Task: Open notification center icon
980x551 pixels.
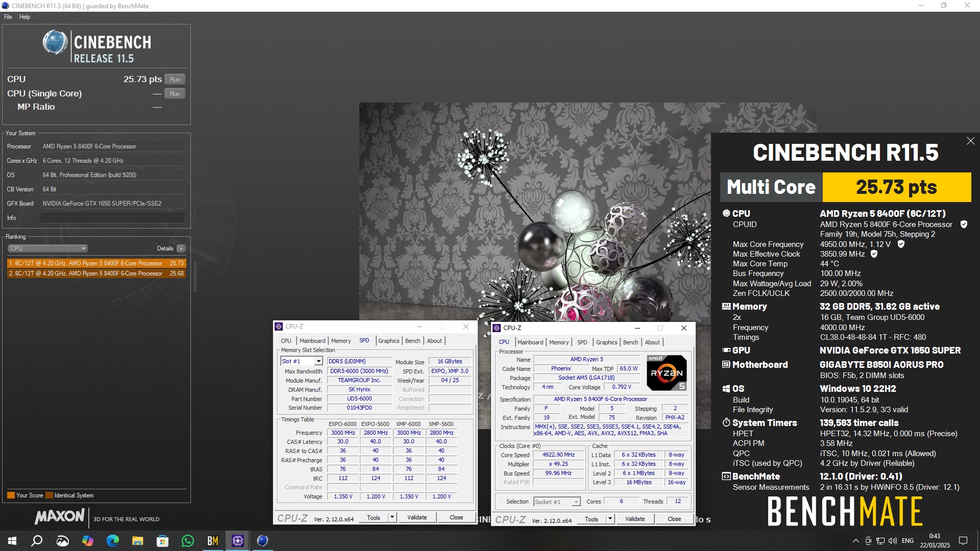Action: (963, 541)
